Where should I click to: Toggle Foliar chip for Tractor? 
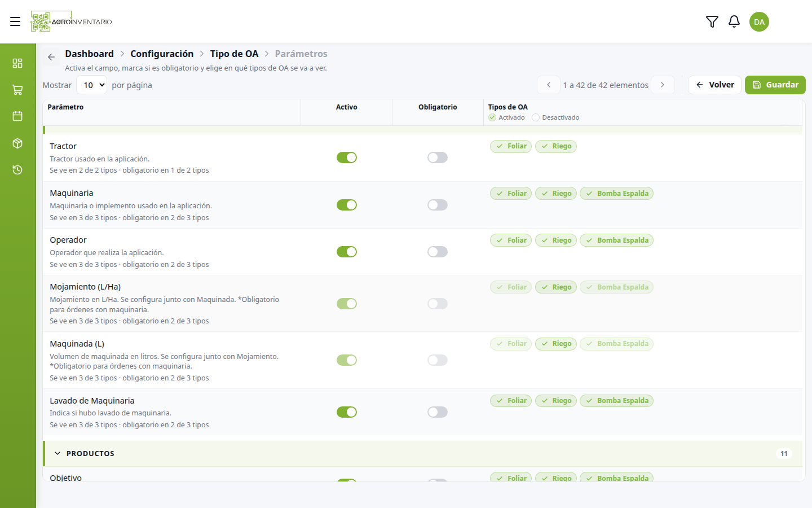tap(511, 146)
